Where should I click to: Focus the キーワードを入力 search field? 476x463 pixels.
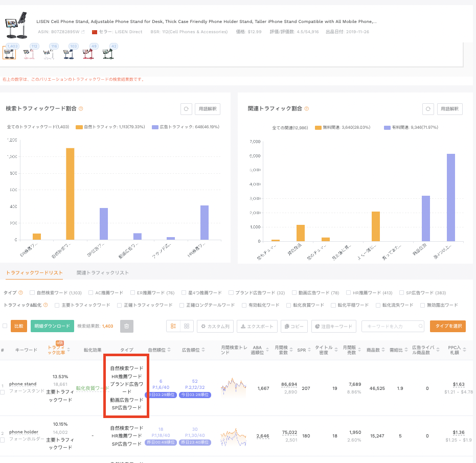(392, 326)
